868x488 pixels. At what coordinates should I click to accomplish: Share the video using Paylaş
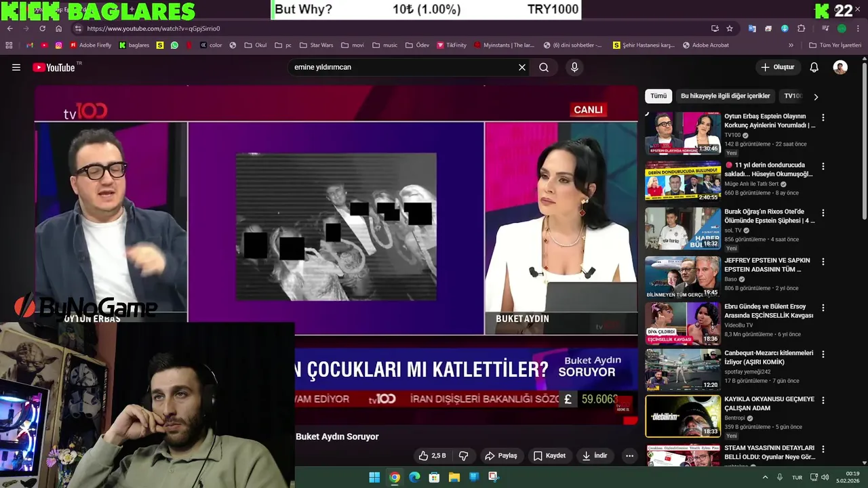[501, 455]
